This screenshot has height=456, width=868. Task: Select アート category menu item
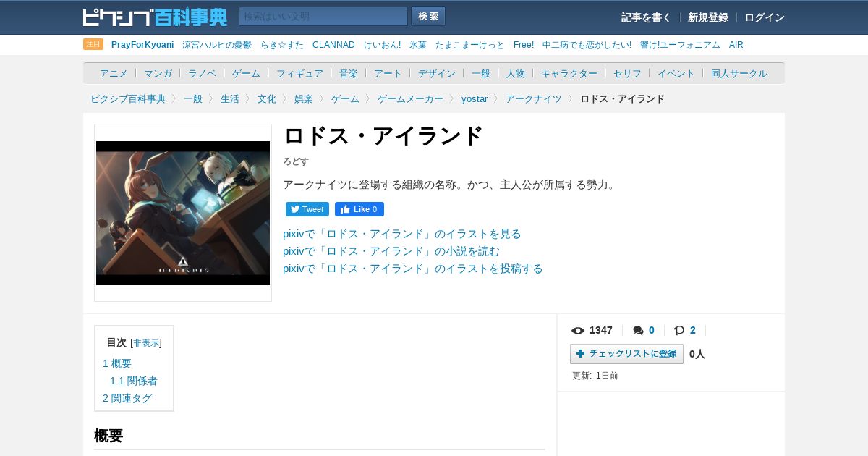click(388, 73)
